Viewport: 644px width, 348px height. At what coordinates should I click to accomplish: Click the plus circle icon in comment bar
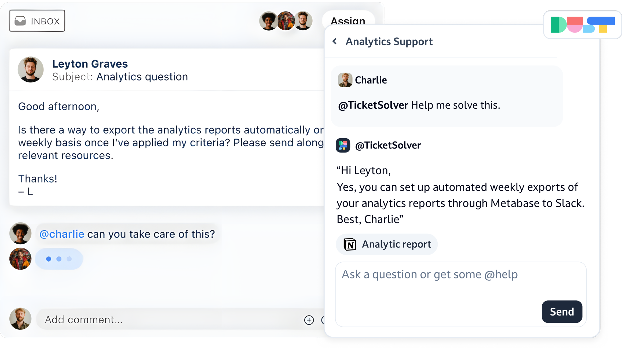point(309,320)
